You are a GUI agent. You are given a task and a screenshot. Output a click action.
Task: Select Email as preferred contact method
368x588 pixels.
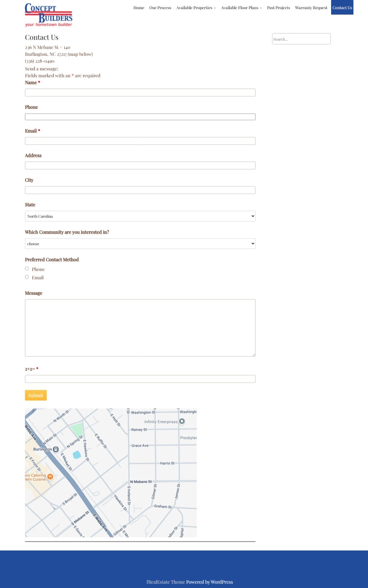tap(27, 277)
